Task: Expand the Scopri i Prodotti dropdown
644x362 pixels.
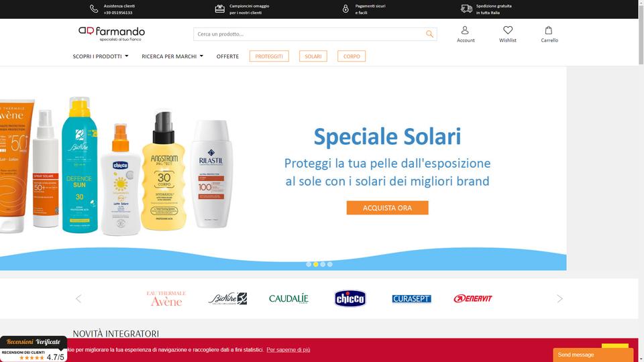Action: tap(100, 56)
